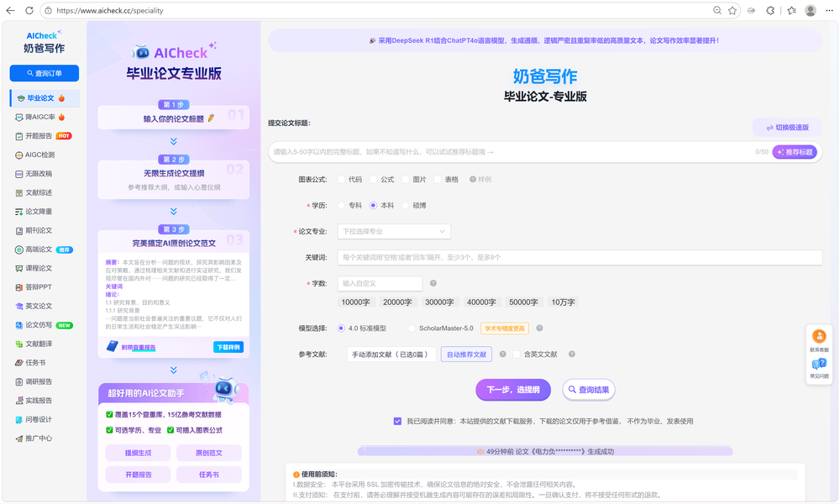The width and height of the screenshot is (840, 504).
Task: Click the 推广中心 sidebar icon
Action: pyautogui.click(x=18, y=438)
